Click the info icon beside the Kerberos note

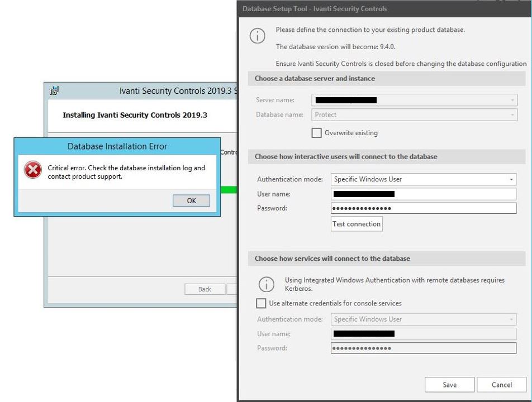click(267, 284)
